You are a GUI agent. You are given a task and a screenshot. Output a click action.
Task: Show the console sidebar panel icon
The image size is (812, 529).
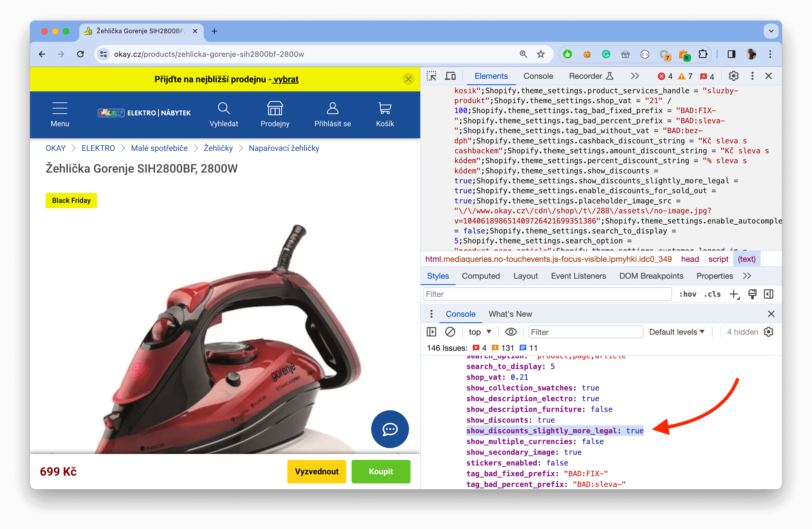click(431, 332)
